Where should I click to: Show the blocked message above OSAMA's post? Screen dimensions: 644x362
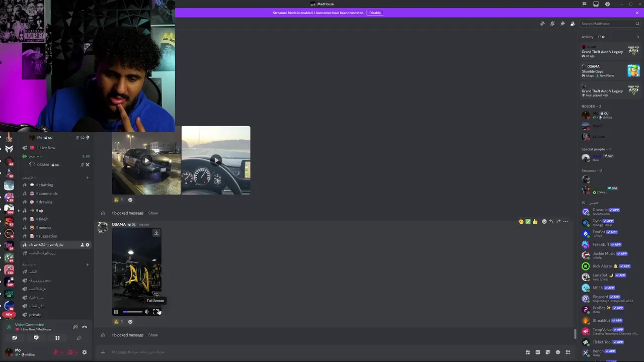coord(153,213)
